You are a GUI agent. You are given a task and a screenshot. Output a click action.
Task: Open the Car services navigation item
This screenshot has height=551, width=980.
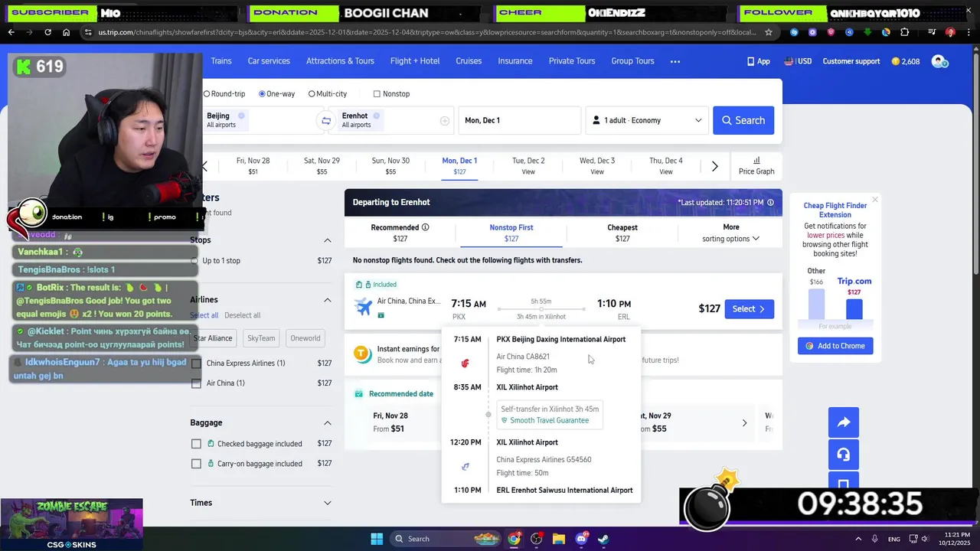(269, 61)
